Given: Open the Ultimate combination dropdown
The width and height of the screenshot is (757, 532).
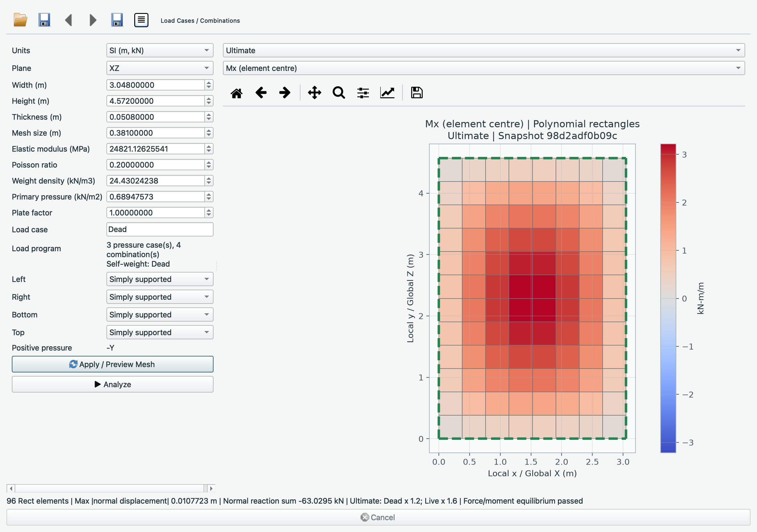Looking at the screenshot, I should (x=484, y=51).
